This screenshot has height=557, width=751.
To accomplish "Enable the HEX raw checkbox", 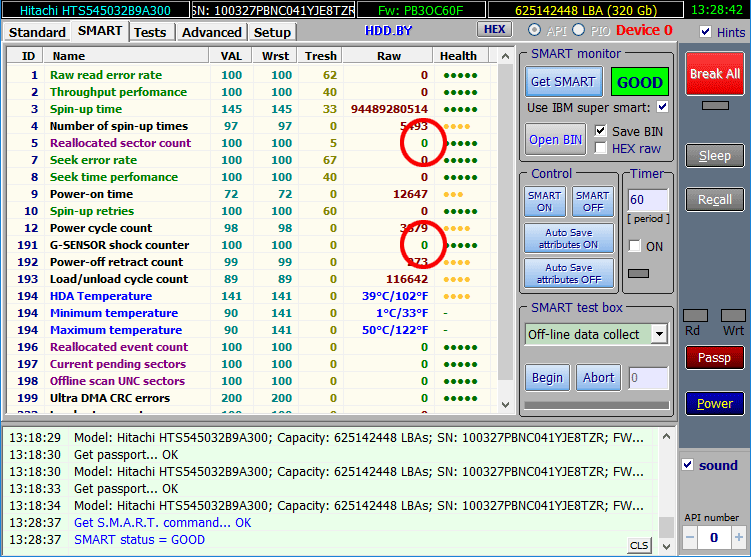I will (601, 148).
